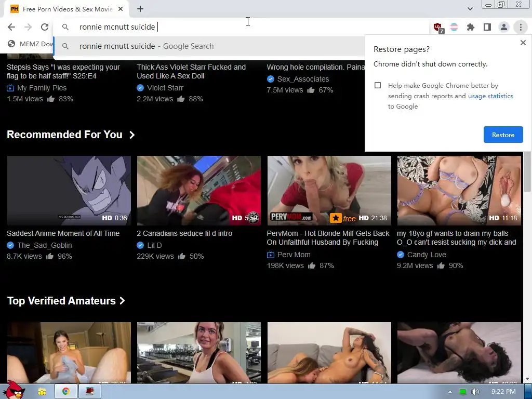The height and width of the screenshot is (399, 532).
Task: Expand the Recommended For You section arrow
Action: point(132,135)
